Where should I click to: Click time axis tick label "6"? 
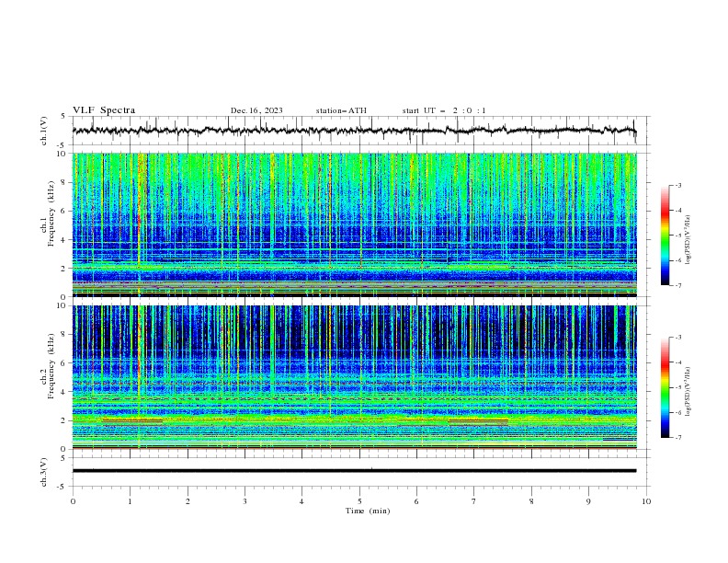click(417, 501)
